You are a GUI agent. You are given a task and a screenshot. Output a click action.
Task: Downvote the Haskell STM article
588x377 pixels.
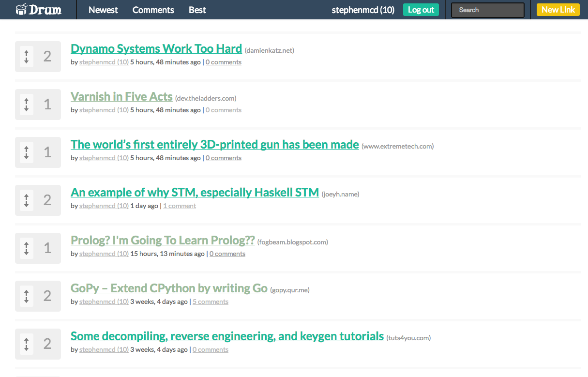pyautogui.click(x=27, y=204)
